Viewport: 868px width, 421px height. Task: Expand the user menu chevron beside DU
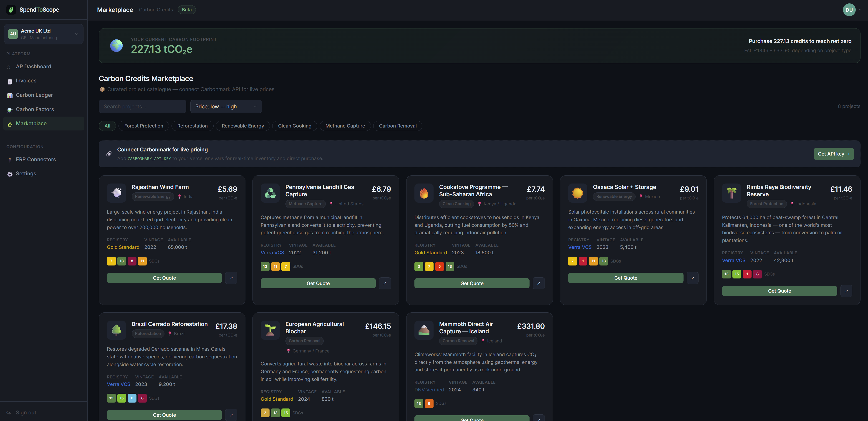[860, 10]
